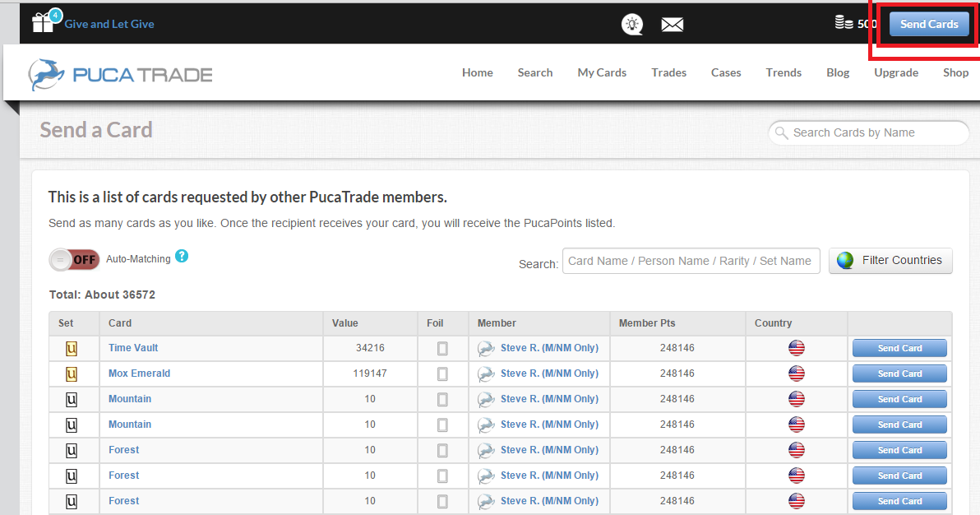Click the PucaPoints coin stack icon
The height and width of the screenshot is (515, 980).
(844, 22)
